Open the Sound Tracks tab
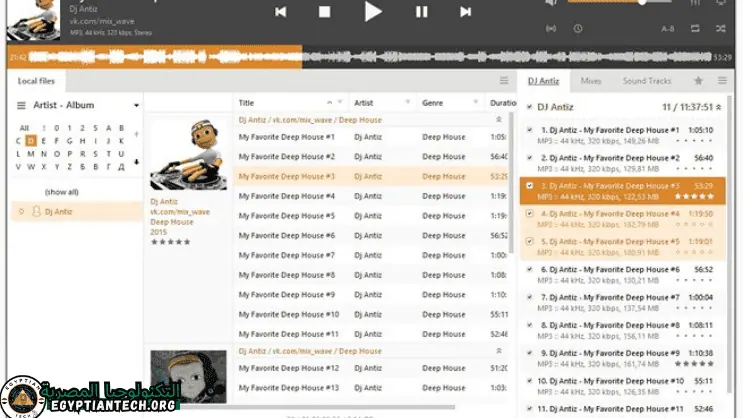The width and height of the screenshot is (743, 418). coord(647,80)
